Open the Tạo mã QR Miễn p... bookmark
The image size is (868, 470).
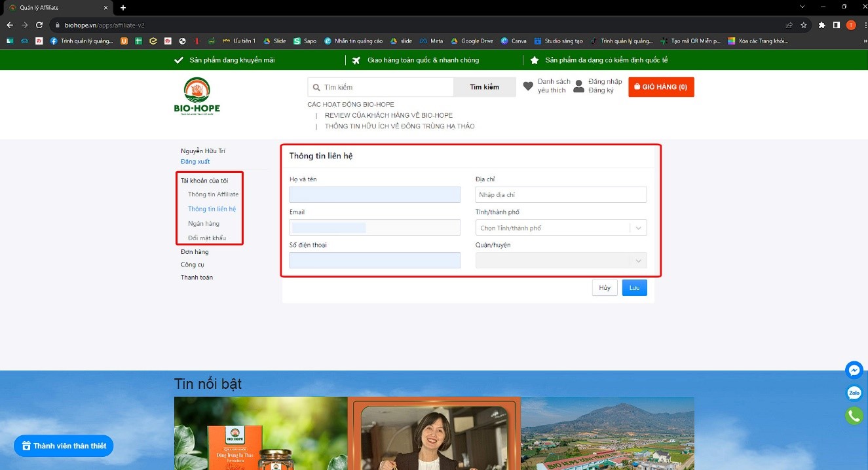tap(692, 41)
